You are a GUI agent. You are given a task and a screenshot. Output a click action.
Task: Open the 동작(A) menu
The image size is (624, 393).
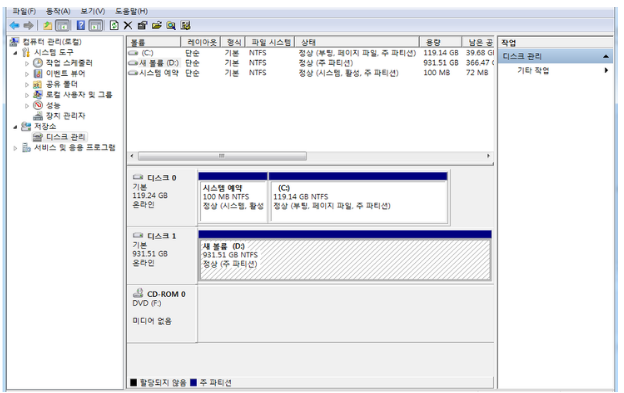click(x=58, y=11)
